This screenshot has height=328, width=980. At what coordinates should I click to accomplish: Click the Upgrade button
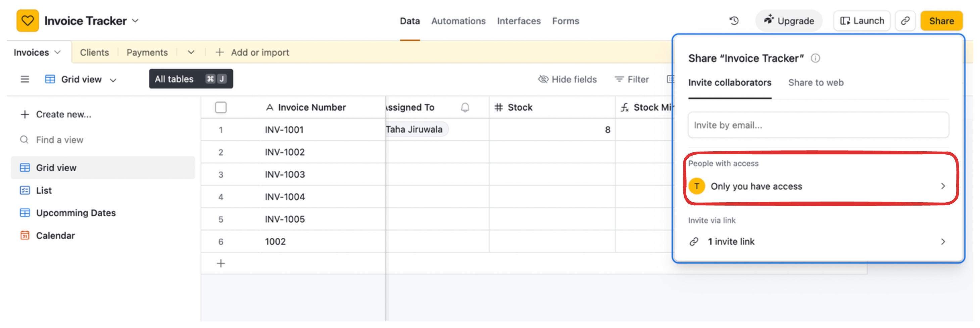coord(789,20)
